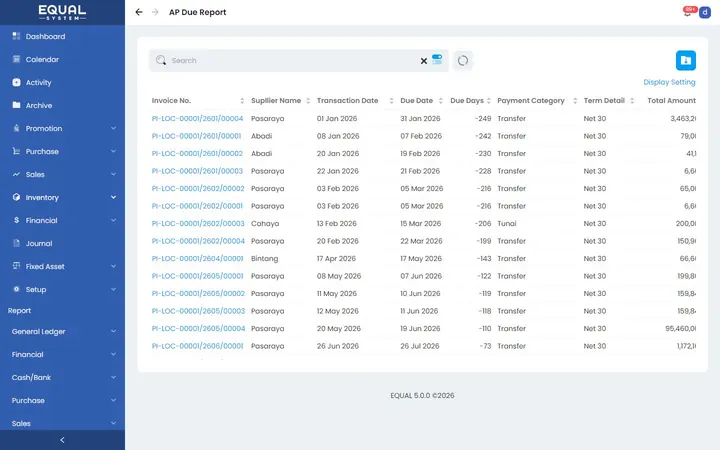Sort by Due Date column

click(x=440, y=101)
